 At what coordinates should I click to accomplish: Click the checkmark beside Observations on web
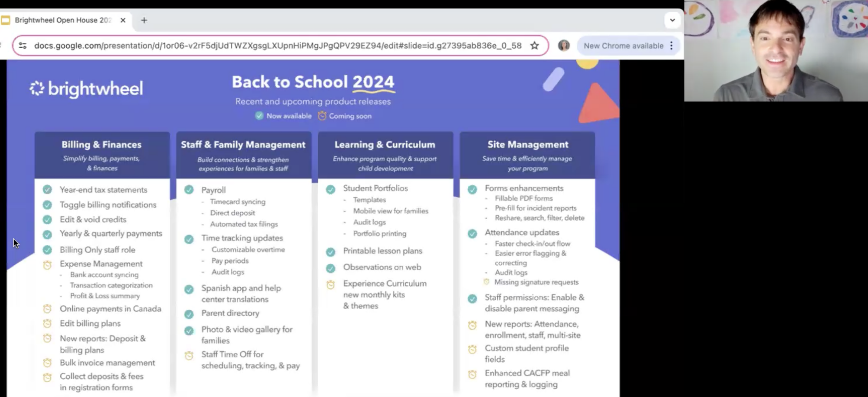(331, 268)
